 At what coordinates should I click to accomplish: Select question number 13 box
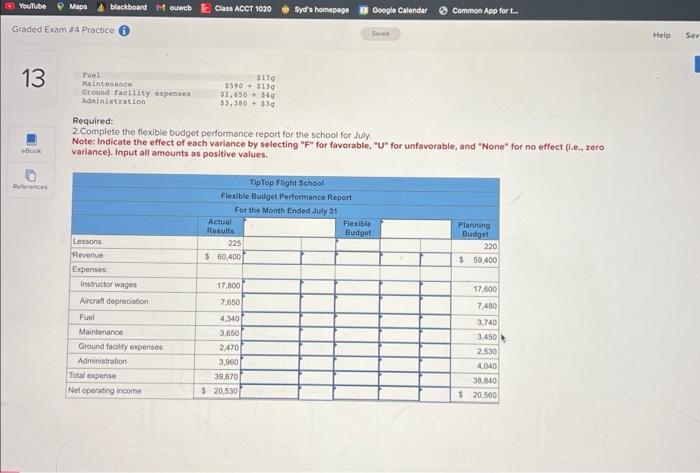(x=33, y=78)
